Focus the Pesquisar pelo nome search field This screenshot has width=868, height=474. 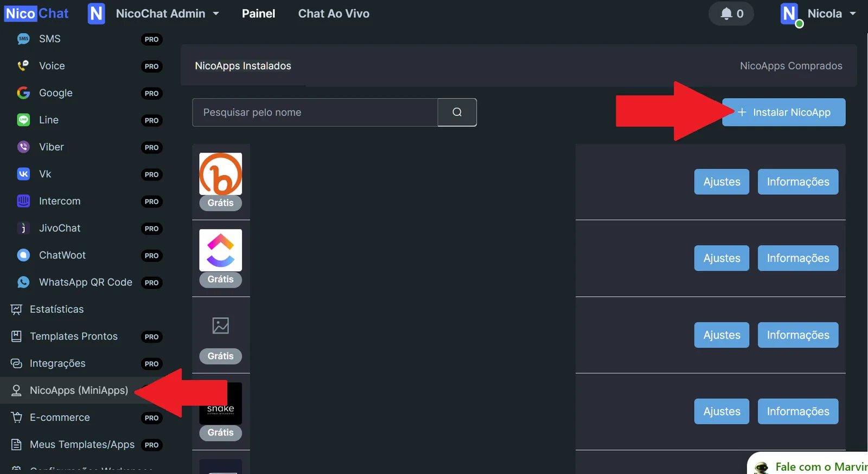[x=315, y=112]
